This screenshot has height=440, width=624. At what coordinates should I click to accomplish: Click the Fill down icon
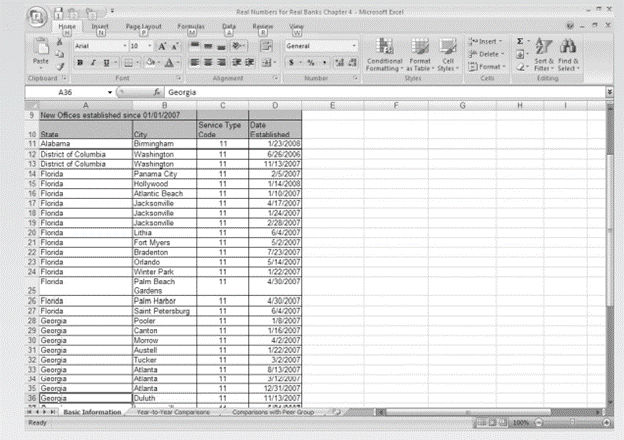click(x=520, y=54)
